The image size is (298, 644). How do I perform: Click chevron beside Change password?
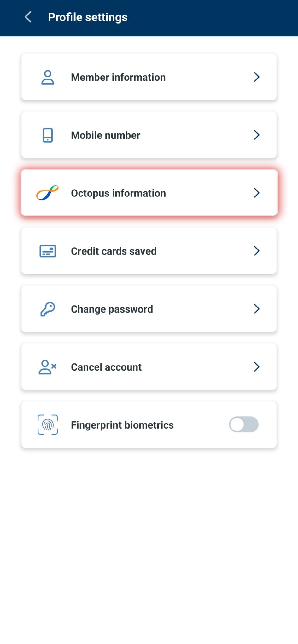pos(257,309)
